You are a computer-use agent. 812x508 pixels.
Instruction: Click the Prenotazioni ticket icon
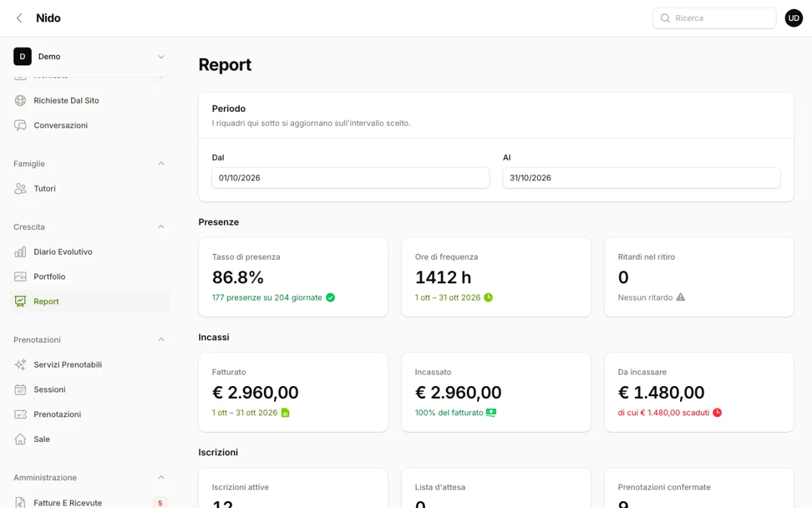[x=20, y=414]
